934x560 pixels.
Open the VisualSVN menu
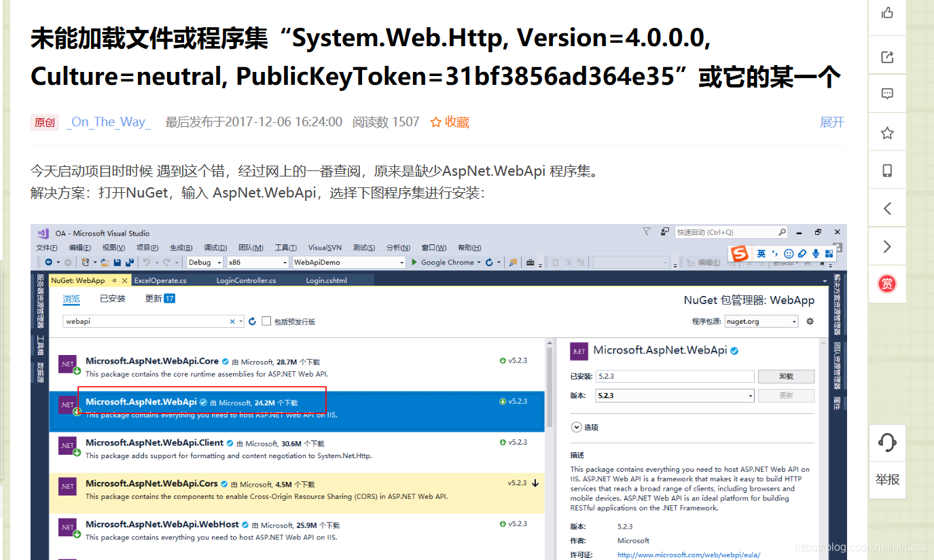[325, 248]
